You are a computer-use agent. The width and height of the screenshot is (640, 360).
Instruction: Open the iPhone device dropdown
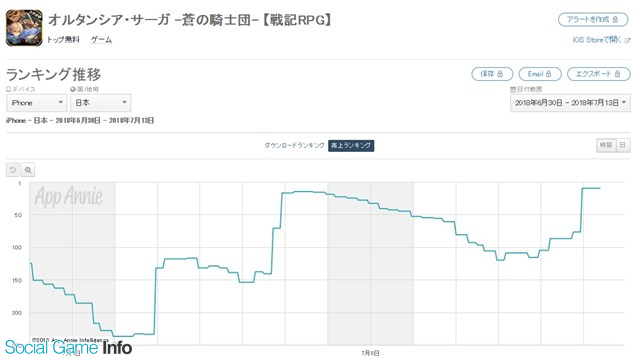36,103
